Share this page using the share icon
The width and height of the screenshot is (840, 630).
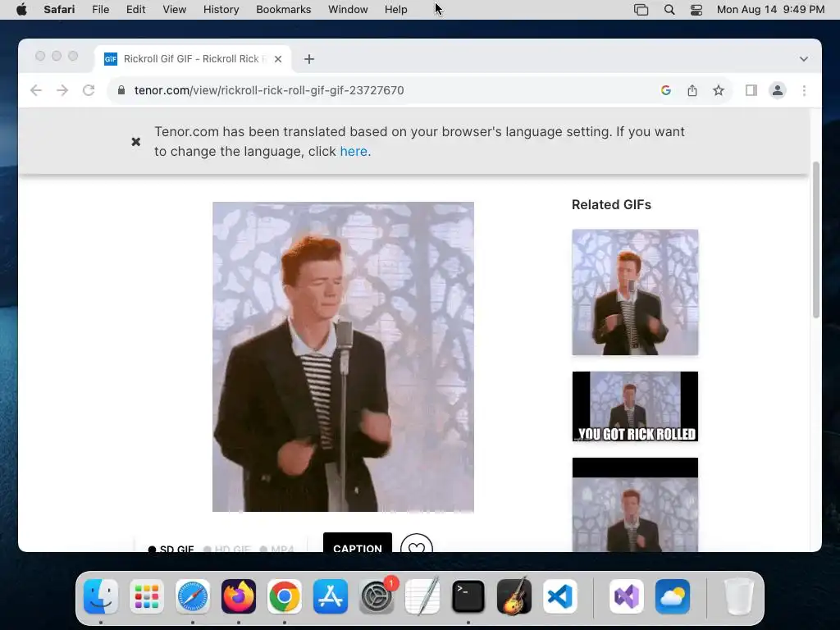point(692,90)
